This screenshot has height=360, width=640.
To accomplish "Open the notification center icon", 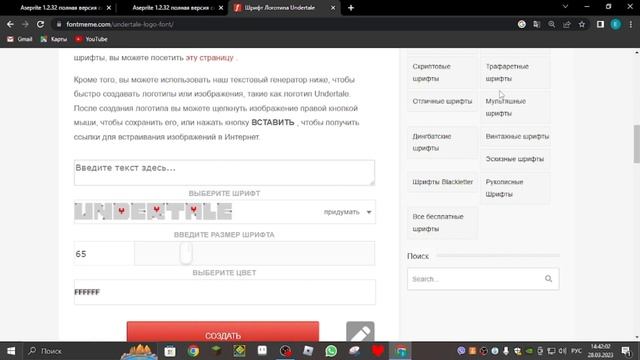I will [x=626, y=351].
